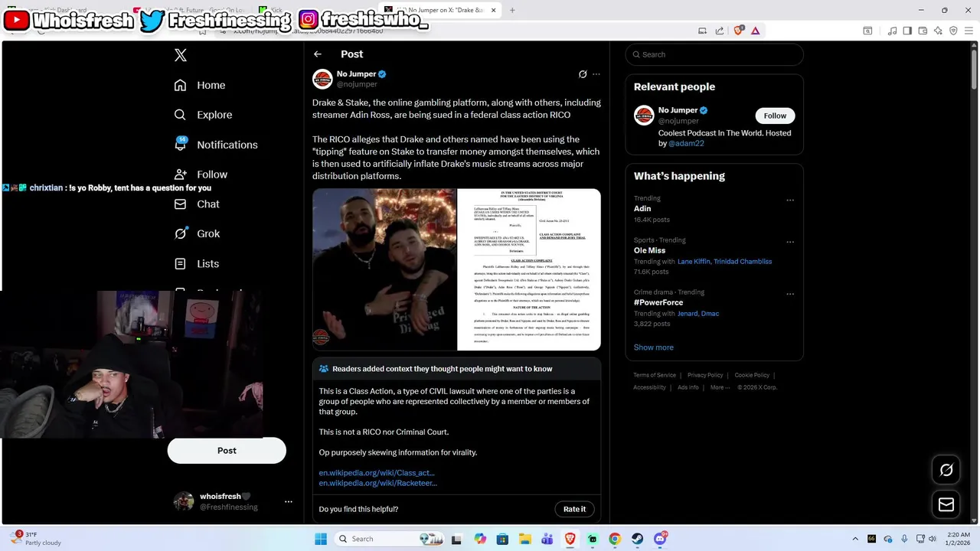Open the Brave Wallet icon

[x=923, y=31]
